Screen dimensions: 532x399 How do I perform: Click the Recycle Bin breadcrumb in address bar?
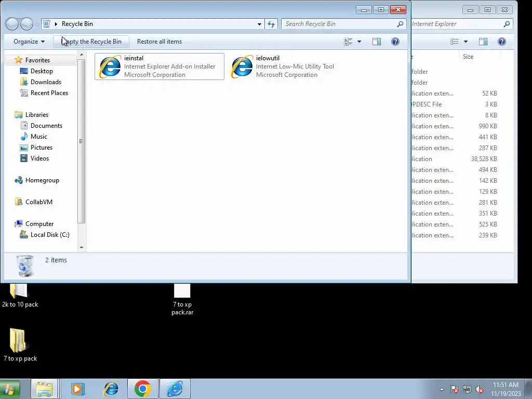pyautogui.click(x=77, y=24)
